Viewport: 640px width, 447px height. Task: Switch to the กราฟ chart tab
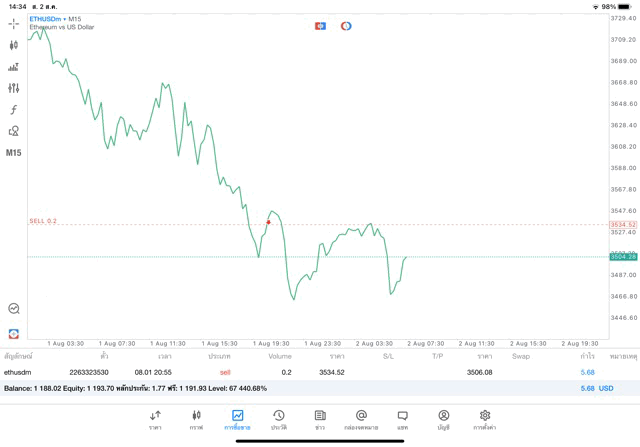pos(196,420)
